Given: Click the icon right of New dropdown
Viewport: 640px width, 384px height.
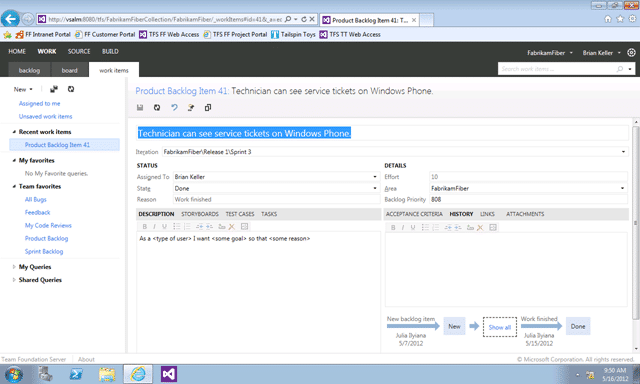Looking at the screenshot, I should (x=54, y=89).
